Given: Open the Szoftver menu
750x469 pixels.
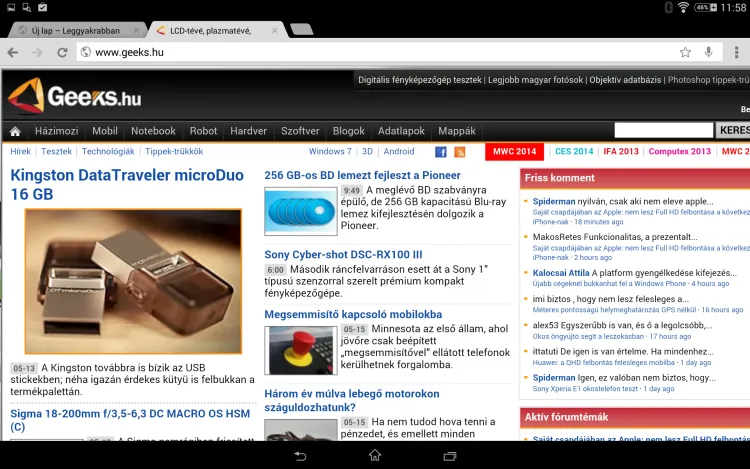Looking at the screenshot, I should pyautogui.click(x=300, y=131).
